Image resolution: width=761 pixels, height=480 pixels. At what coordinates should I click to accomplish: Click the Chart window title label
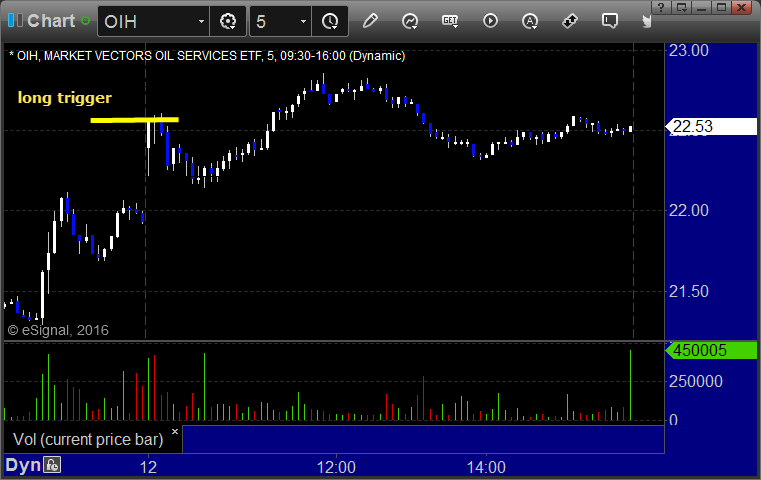click(51, 21)
